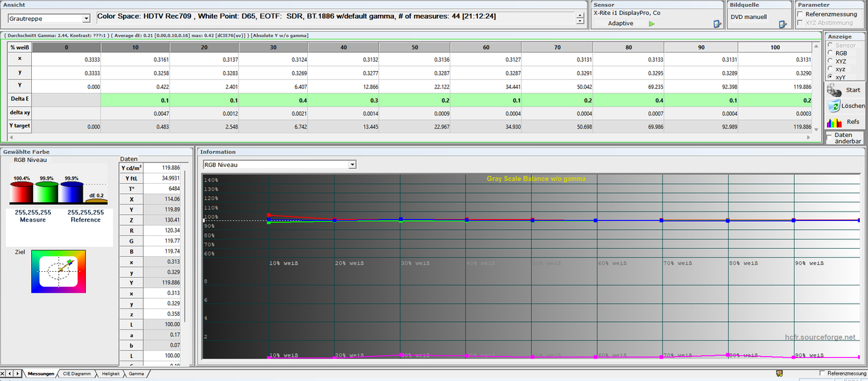Switch to the Gamma tab
868x381 pixels.
[x=136, y=374]
